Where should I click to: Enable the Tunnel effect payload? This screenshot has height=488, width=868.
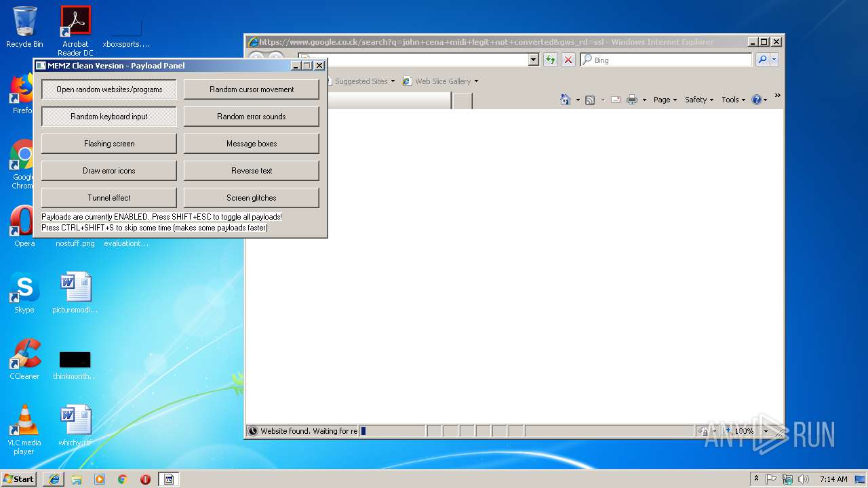point(109,198)
